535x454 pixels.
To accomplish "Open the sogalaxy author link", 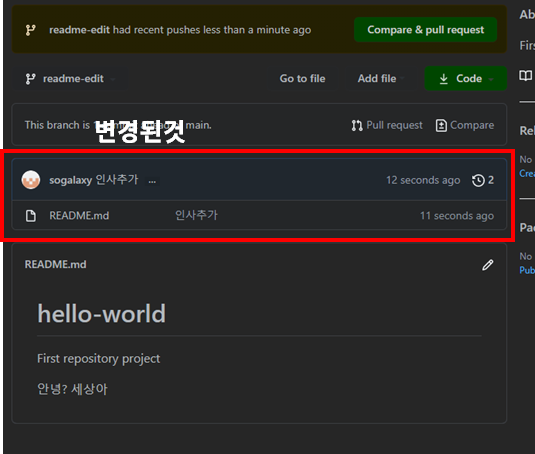I will 70,180.
